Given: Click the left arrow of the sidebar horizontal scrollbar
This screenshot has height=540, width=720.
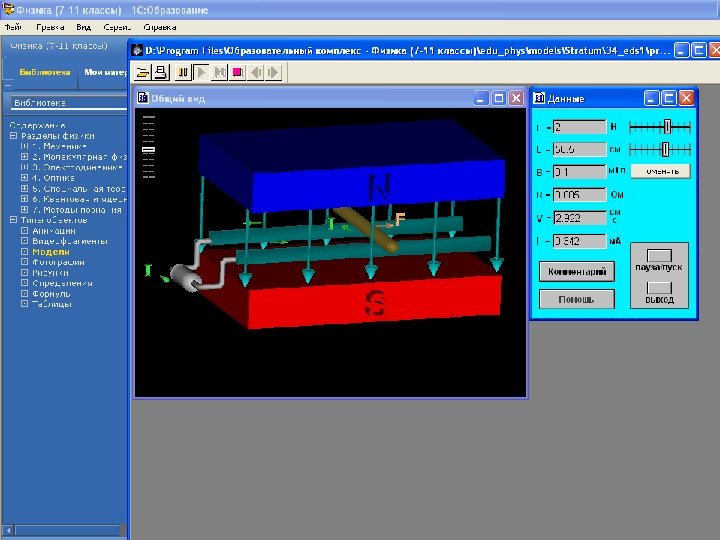Looking at the screenshot, I should pos(8,530).
